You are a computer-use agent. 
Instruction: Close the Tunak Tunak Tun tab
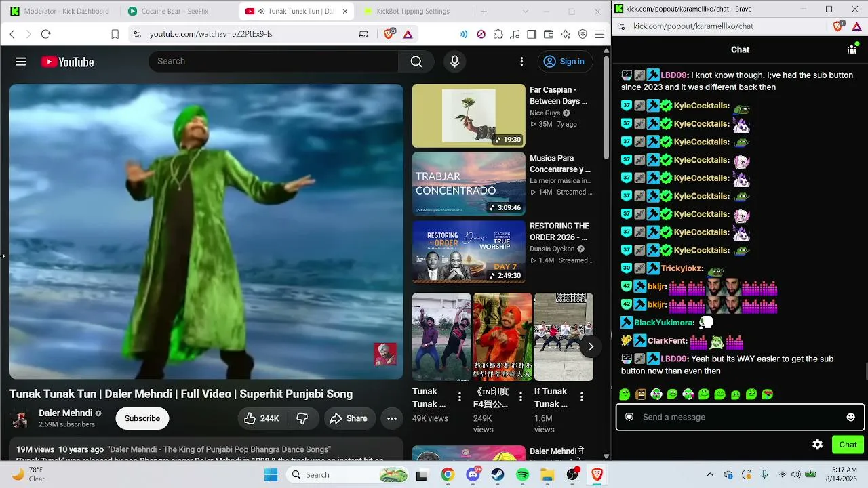click(x=344, y=12)
